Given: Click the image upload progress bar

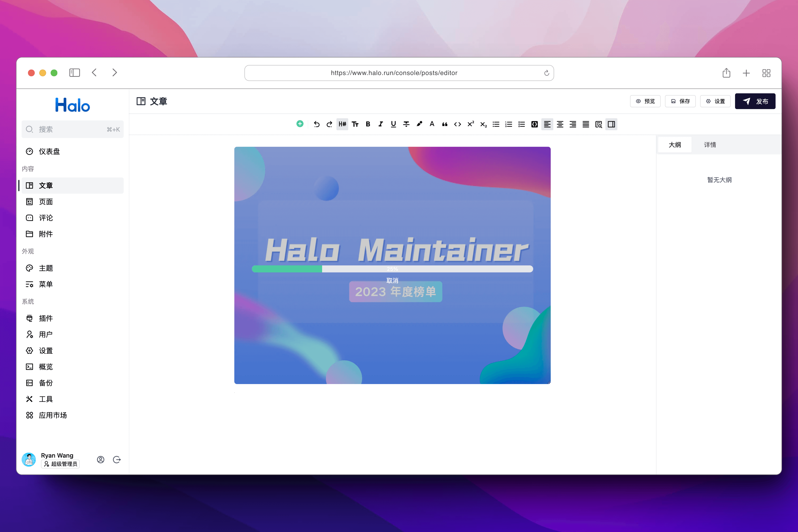Looking at the screenshot, I should click(392, 269).
